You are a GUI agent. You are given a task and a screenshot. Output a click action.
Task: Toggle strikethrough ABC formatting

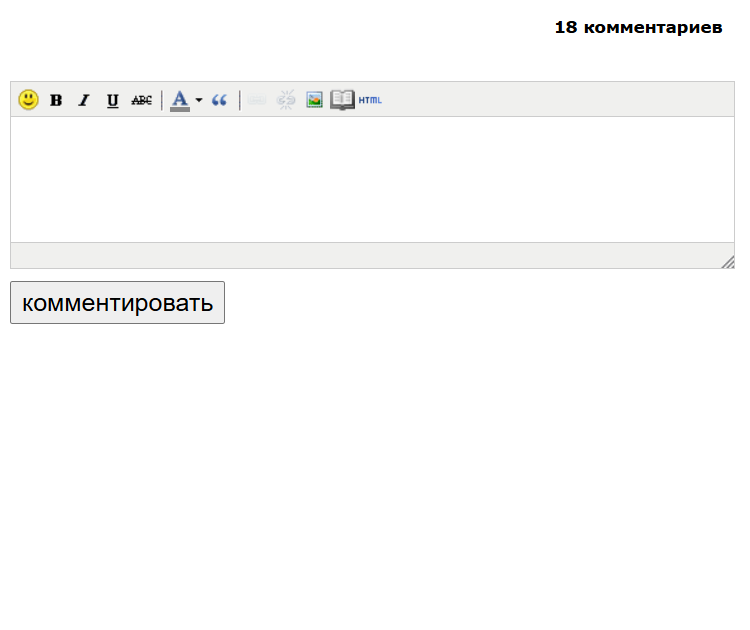point(142,100)
